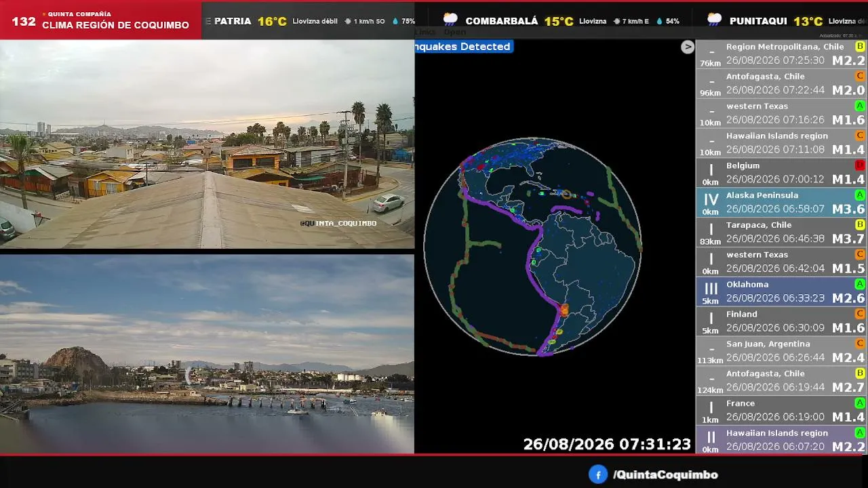The width and height of the screenshot is (868, 488).
Task: Click the Combarbalá 15°C temperature reading
Action: click(559, 21)
